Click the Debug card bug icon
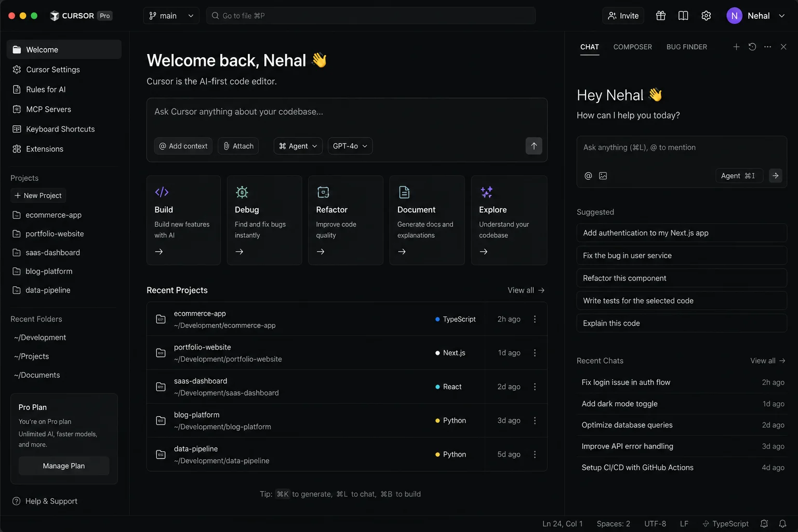Viewport: 798px width, 532px height. (242, 192)
